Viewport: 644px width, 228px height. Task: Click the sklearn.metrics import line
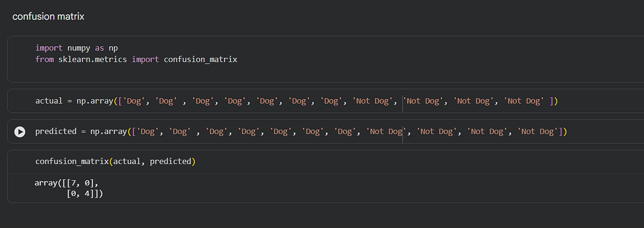[136, 59]
